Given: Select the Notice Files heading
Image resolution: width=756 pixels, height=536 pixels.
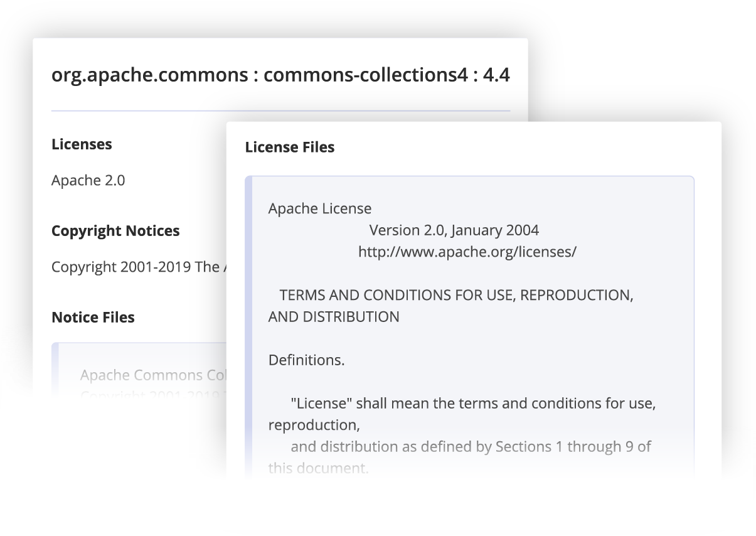Looking at the screenshot, I should point(93,318).
